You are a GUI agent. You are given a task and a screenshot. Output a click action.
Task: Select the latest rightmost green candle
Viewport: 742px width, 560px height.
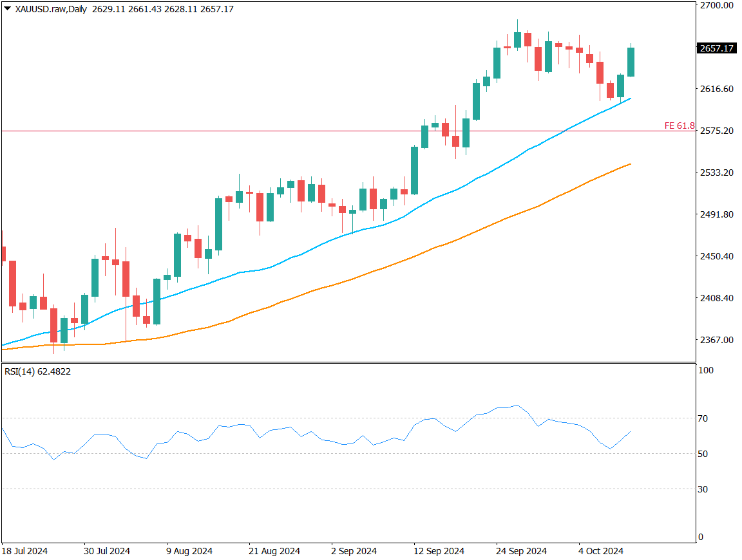click(631, 62)
